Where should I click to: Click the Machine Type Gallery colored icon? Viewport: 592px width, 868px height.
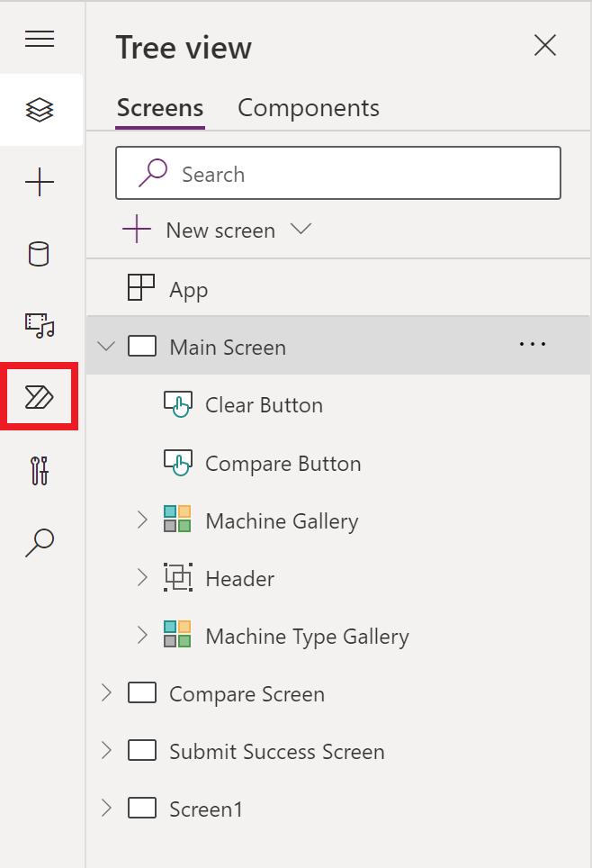point(177,635)
